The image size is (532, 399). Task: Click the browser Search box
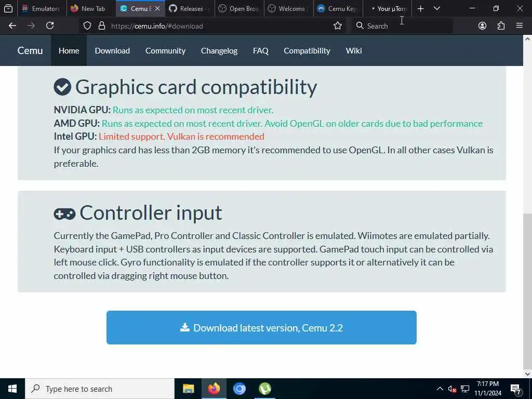tap(402, 26)
